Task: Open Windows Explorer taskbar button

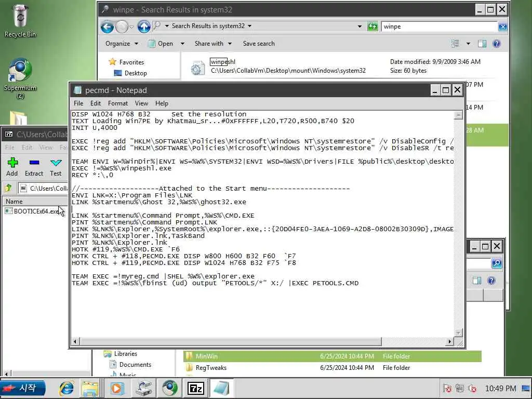Action: [89, 389]
